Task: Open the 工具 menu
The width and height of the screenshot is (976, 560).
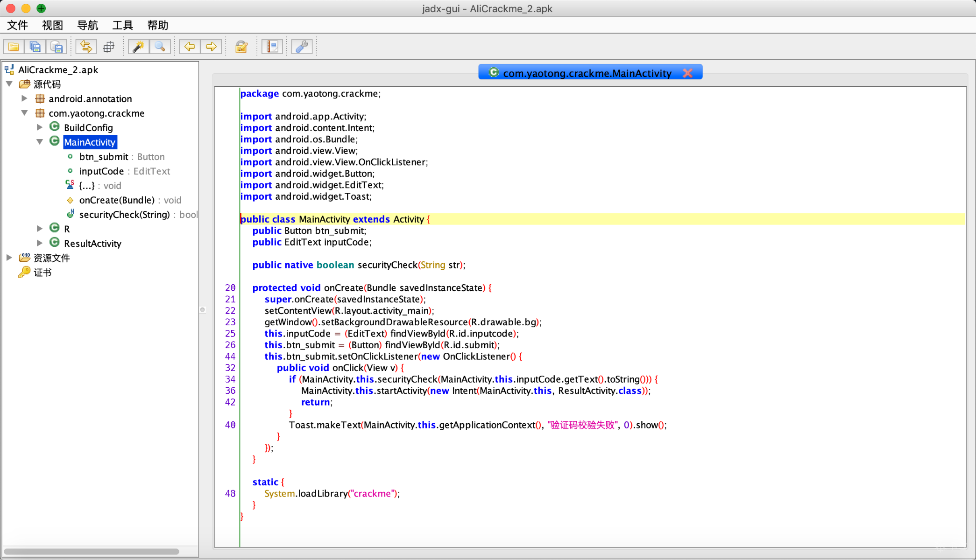Action: 122,25
